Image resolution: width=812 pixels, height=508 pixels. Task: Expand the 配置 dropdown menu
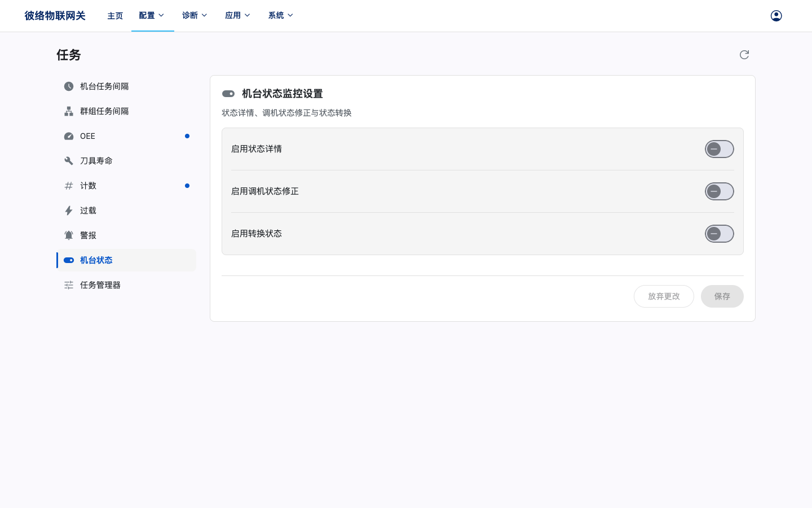pos(152,16)
